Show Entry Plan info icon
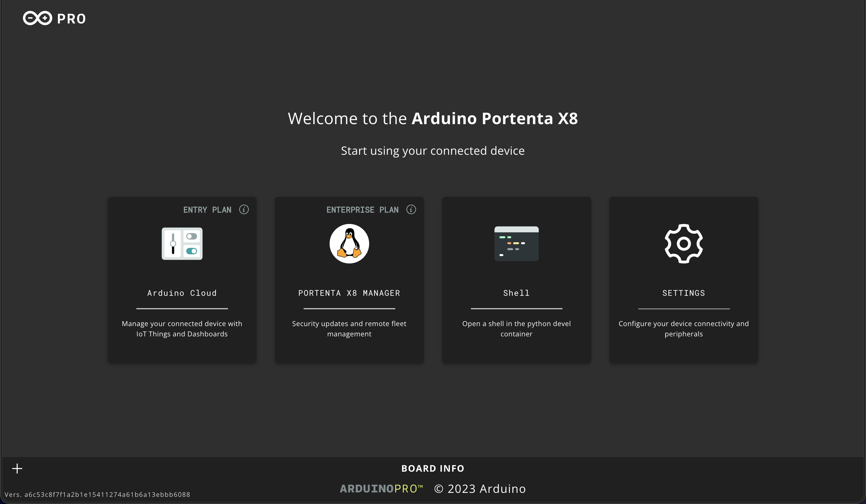Screen dimensions: 866x504 coord(244,209)
